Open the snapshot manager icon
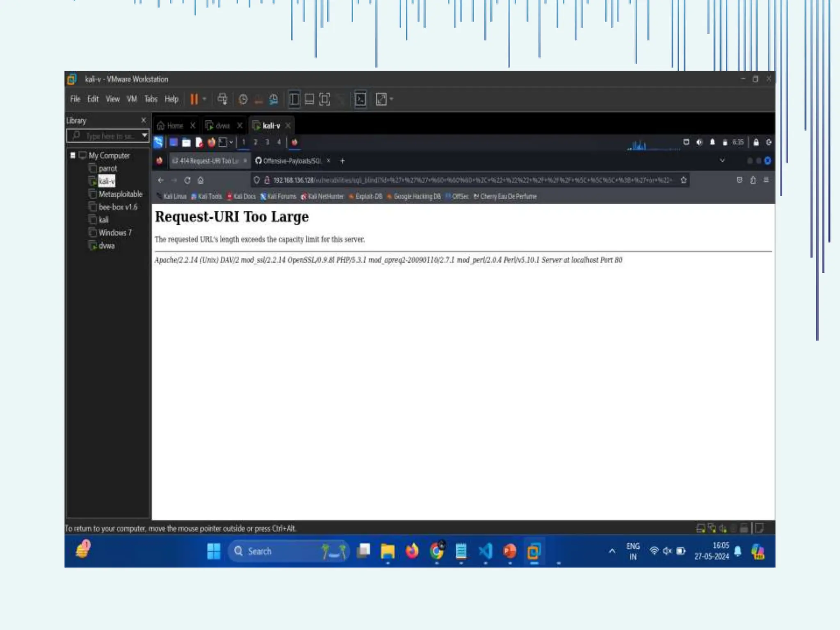Viewport: 840px width, 630px height. pos(274,99)
